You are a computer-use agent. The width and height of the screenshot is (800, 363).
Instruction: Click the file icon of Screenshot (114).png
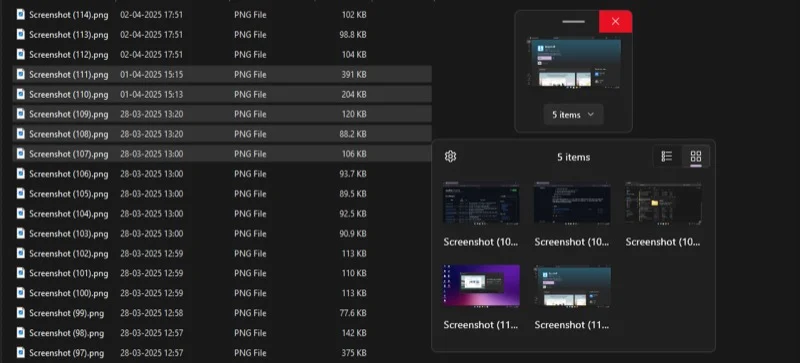20,14
